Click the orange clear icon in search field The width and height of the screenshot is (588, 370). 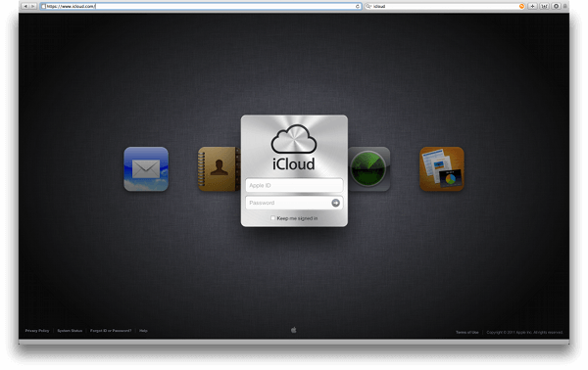tap(521, 6)
